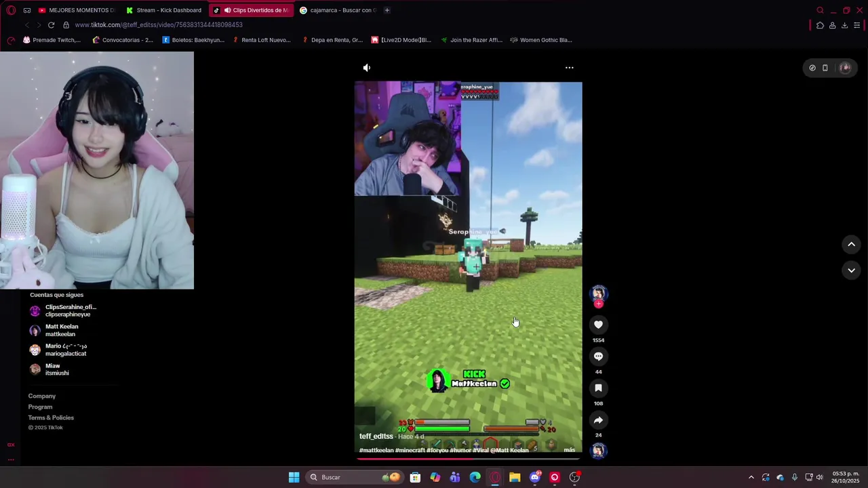
Task: Open the GX corner sidebar icon
Action: (11, 445)
